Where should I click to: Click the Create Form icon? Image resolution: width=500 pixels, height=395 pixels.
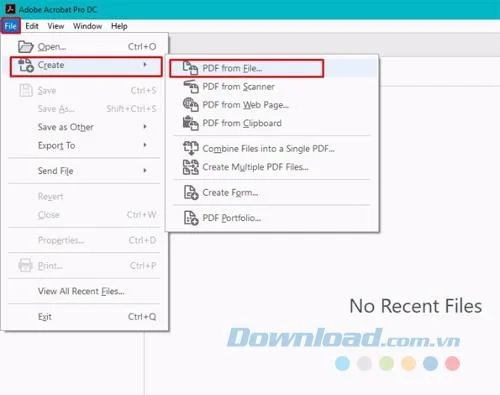tap(191, 192)
